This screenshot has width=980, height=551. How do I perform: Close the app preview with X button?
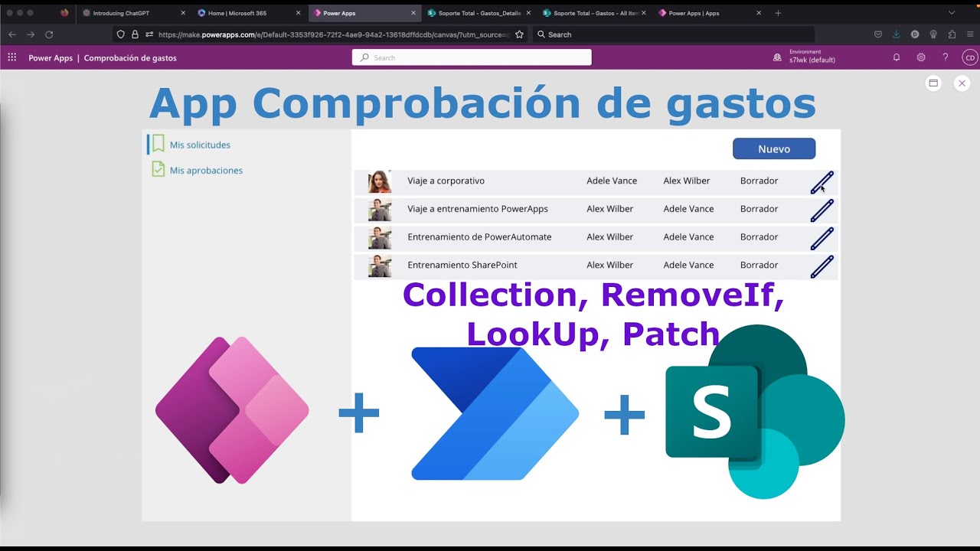(x=962, y=83)
